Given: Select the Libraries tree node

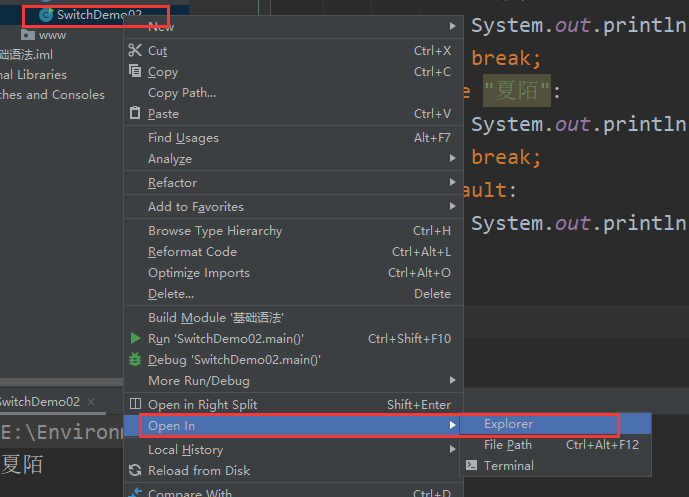Looking at the screenshot, I should click(x=33, y=75).
